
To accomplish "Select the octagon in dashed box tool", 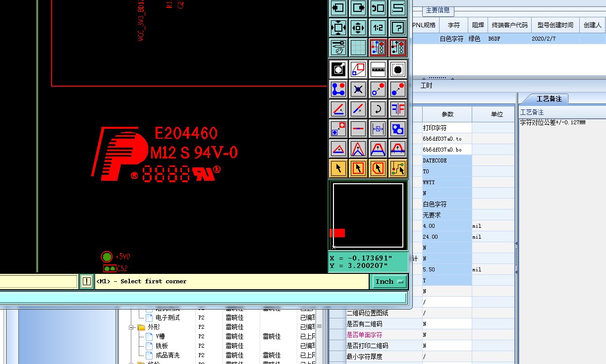I will (398, 69).
